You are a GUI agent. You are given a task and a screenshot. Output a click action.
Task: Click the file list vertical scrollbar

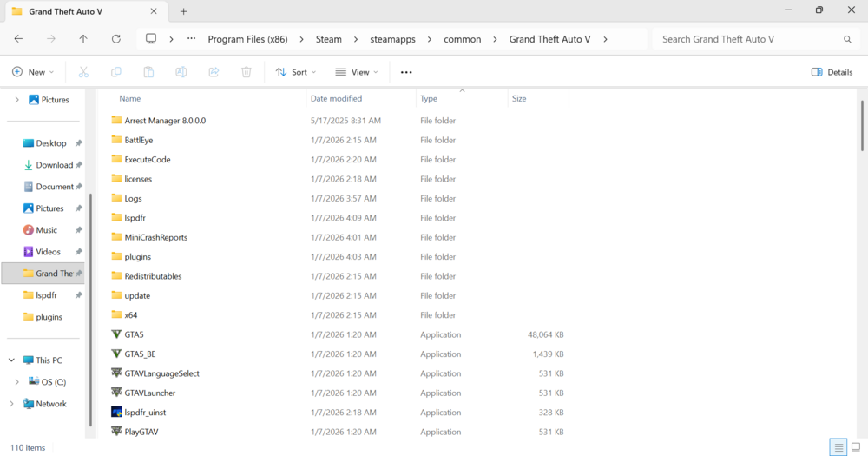(862, 126)
